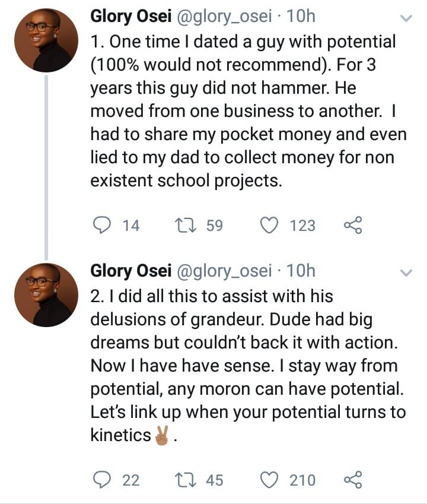The height and width of the screenshot is (504, 427).
Task: Share the first tweet about dating potential
Action: [x=352, y=226]
